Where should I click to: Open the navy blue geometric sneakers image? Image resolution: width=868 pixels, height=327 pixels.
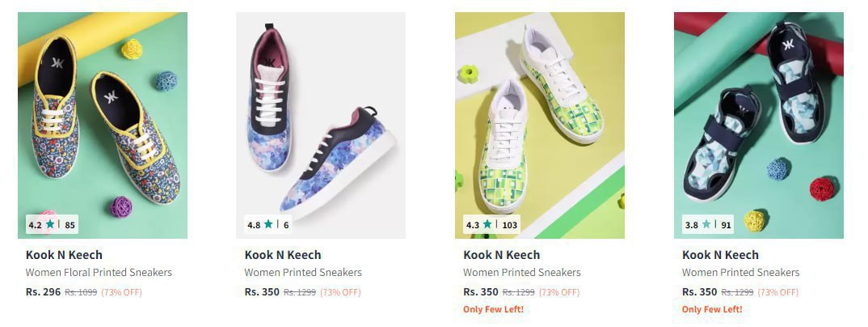(x=758, y=113)
